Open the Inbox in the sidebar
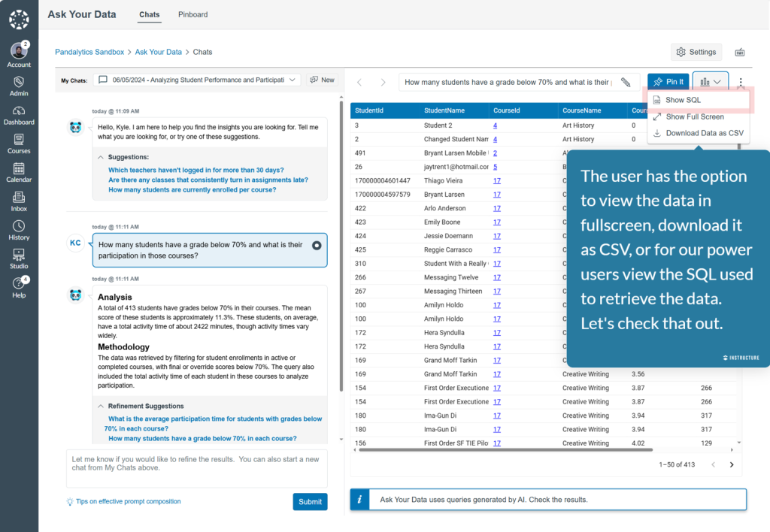This screenshot has width=770, height=532. pos(19,201)
